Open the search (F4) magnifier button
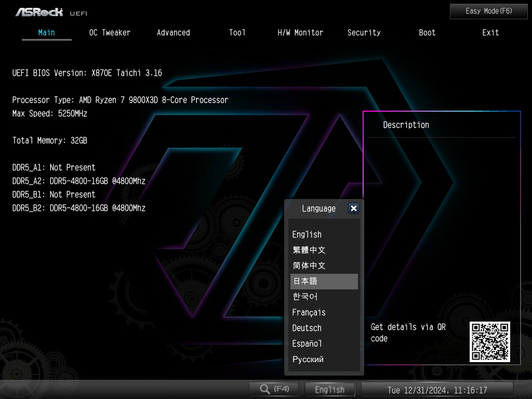 click(x=274, y=389)
